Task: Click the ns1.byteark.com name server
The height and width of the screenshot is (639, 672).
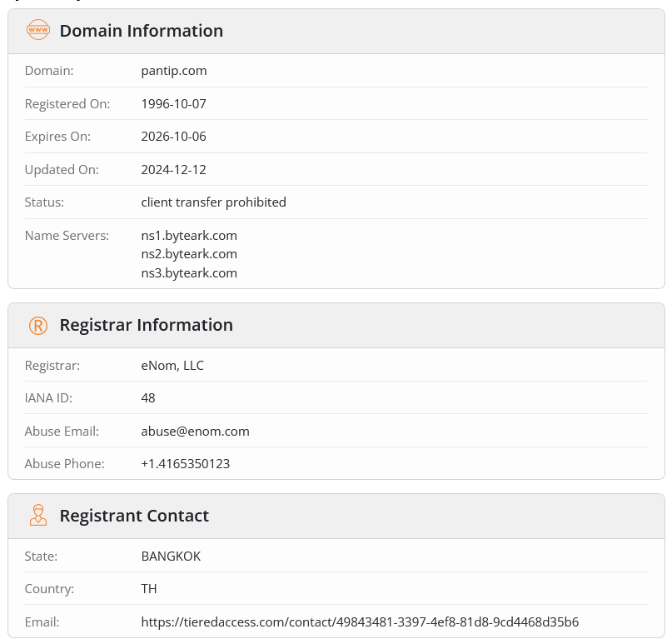Action: [x=189, y=235]
